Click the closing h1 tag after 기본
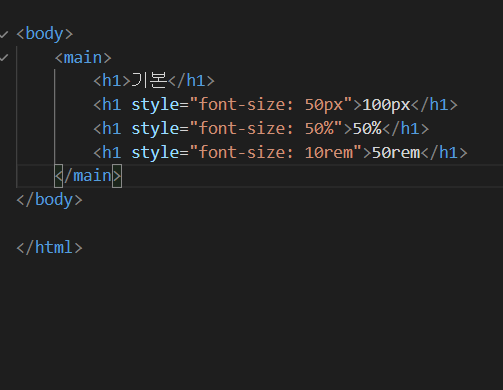The height and width of the screenshot is (390, 503). tap(191, 81)
